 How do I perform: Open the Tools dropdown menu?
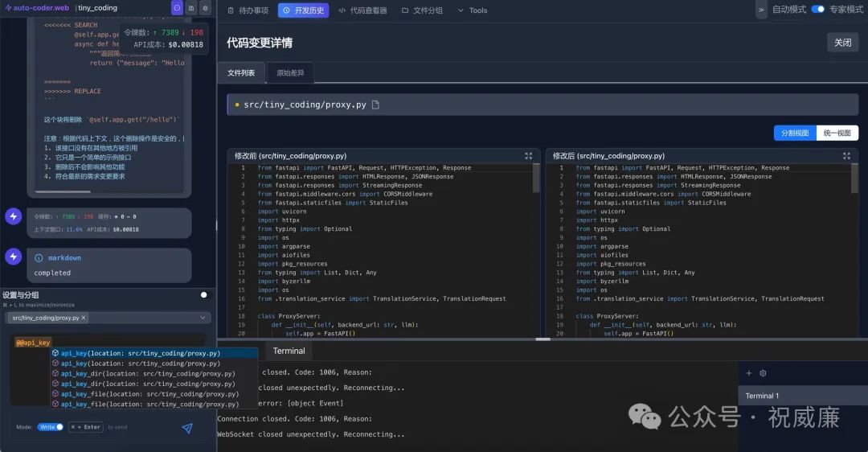(473, 10)
